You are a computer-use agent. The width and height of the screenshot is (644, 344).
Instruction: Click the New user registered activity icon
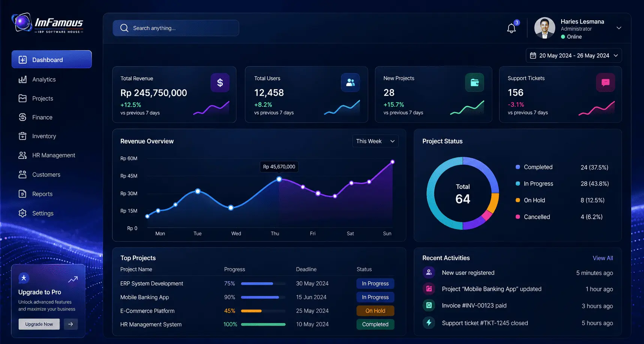[429, 272]
